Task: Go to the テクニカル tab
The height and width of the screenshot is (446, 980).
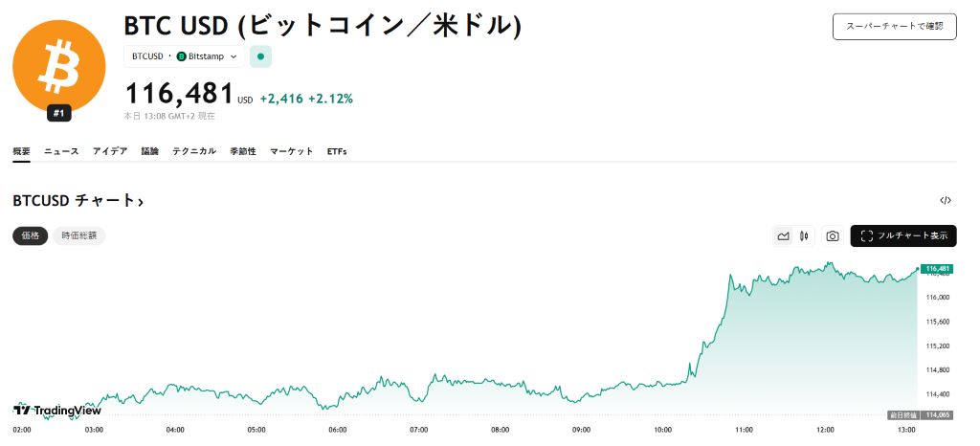Action: pos(194,151)
